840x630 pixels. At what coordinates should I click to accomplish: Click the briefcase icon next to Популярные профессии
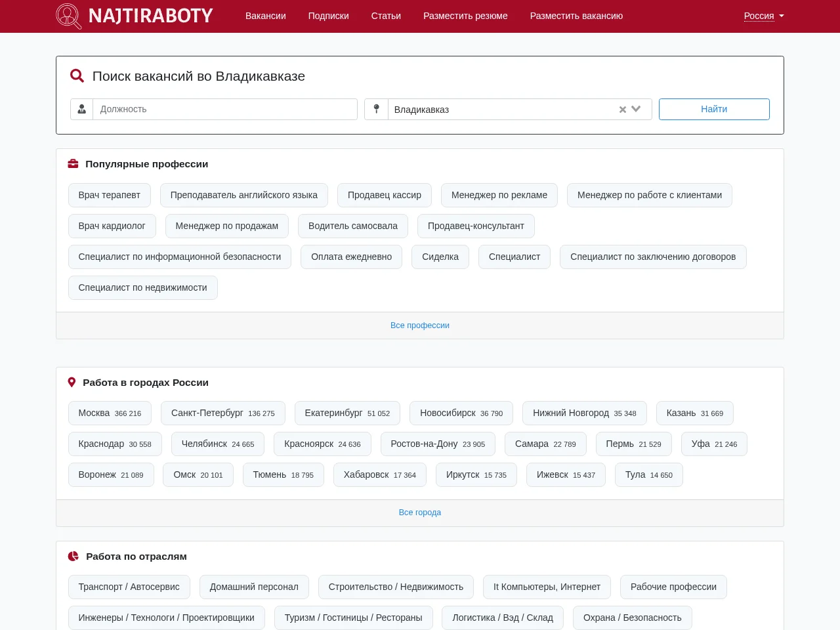point(73,164)
